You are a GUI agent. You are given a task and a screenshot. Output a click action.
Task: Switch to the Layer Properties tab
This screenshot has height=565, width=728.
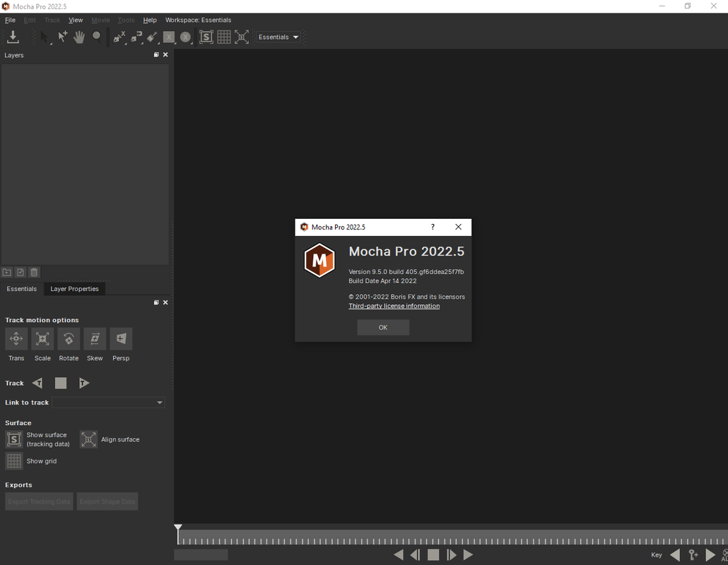pos(74,289)
